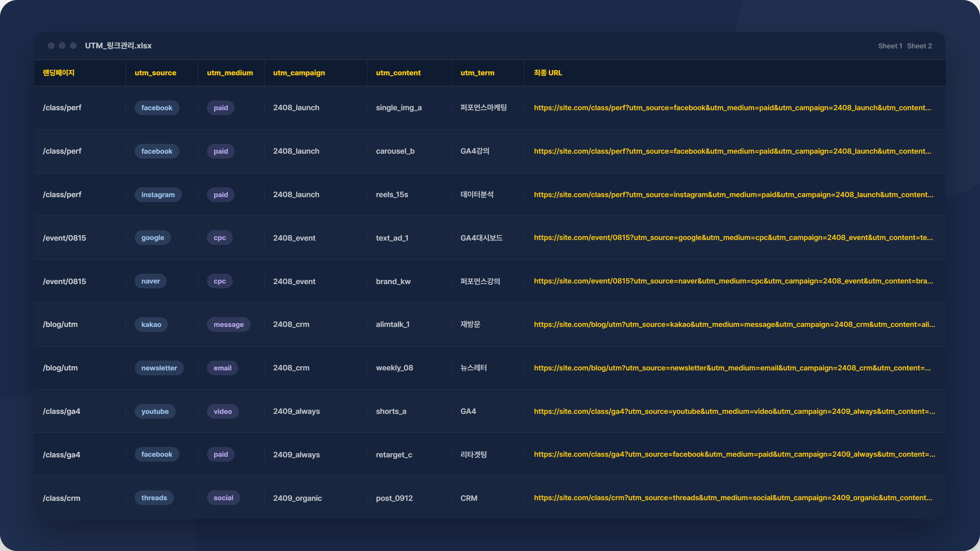Select the video medium badge
Viewport: 980px width, 551px height.
(223, 411)
